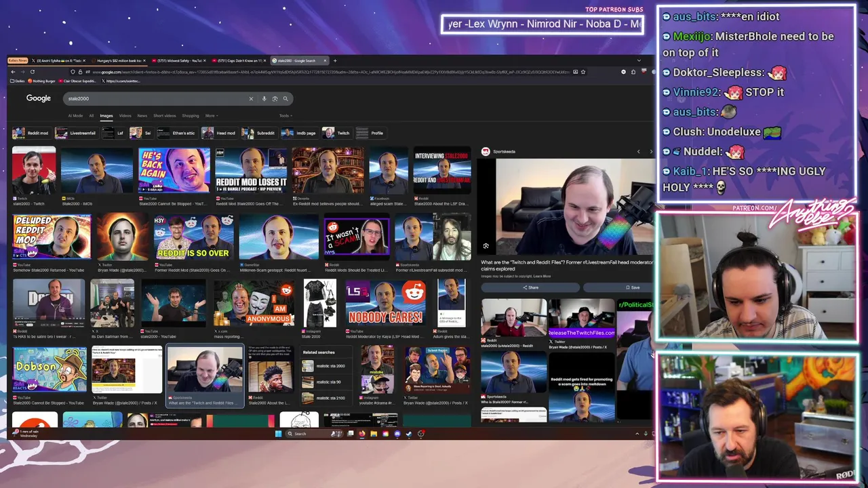This screenshot has height=488, width=868.
Task: Select the Twitch filter chip
Action: pyautogui.click(x=337, y=133)
